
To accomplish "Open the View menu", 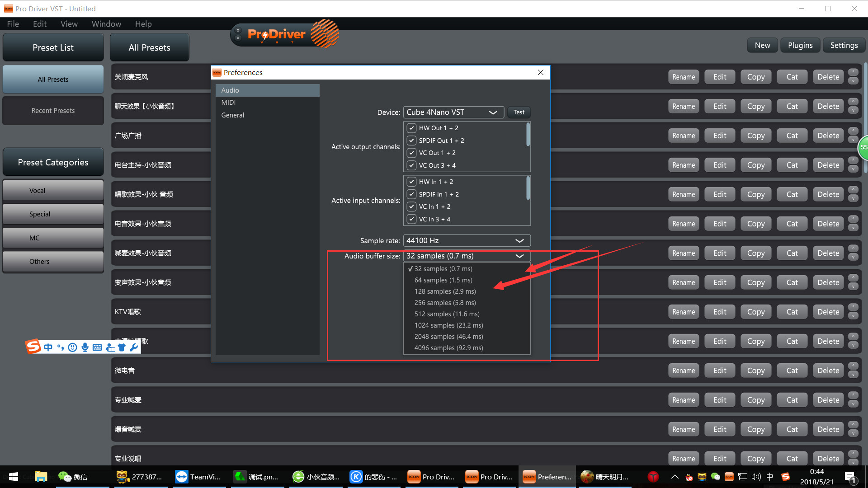I will pyautogui.click(x=69, y=24).
